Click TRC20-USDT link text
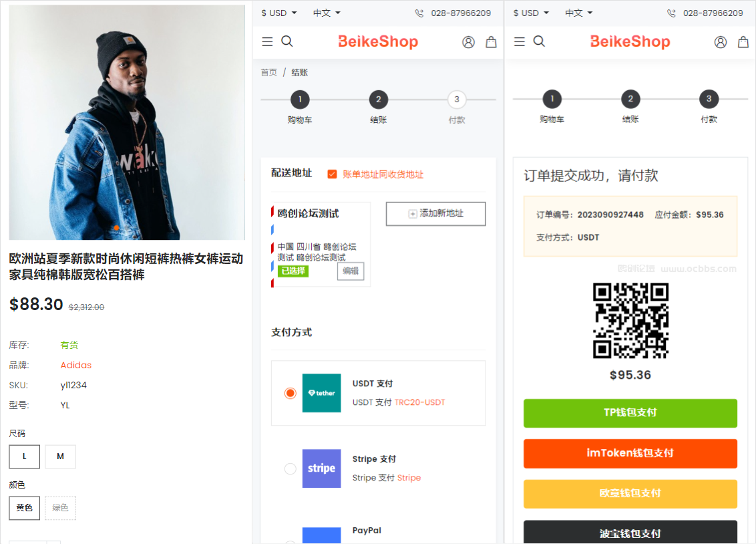This screenshot has width=756, height=544. 419,402
